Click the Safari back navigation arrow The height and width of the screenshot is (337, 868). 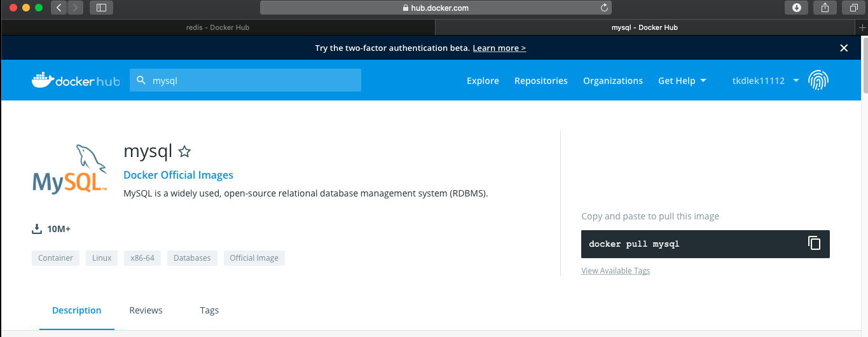coord(59,8)
